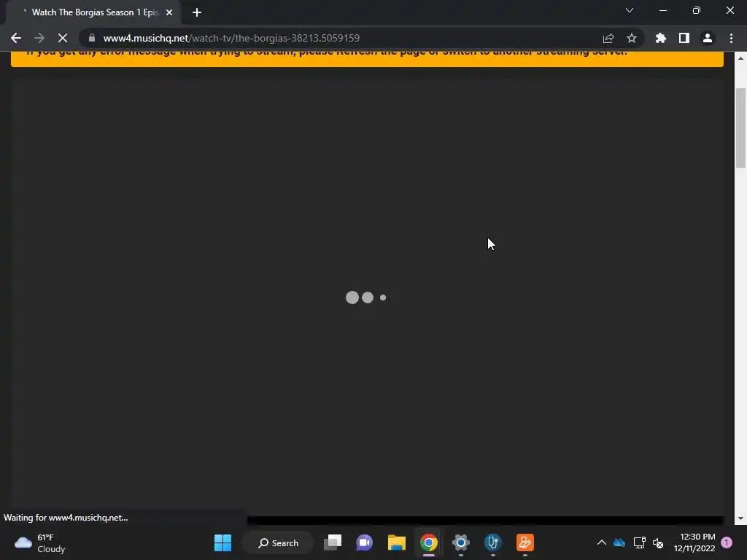The width and height of the screenshot is (747, 560).
Task: Minimize the Chrome window
Action: click(662, 10)
